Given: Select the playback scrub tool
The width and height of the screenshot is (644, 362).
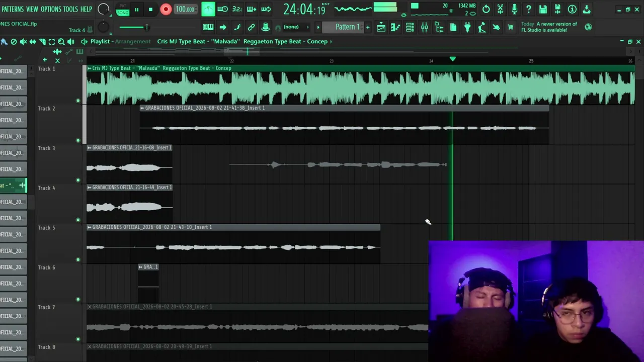Looking at the screenshot, I should pos(71,42).
